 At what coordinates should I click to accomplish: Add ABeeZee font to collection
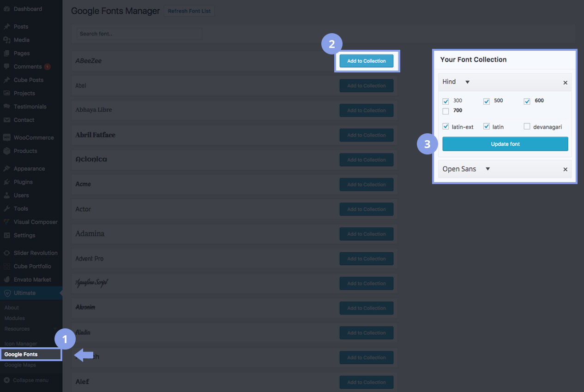(366, 61)
